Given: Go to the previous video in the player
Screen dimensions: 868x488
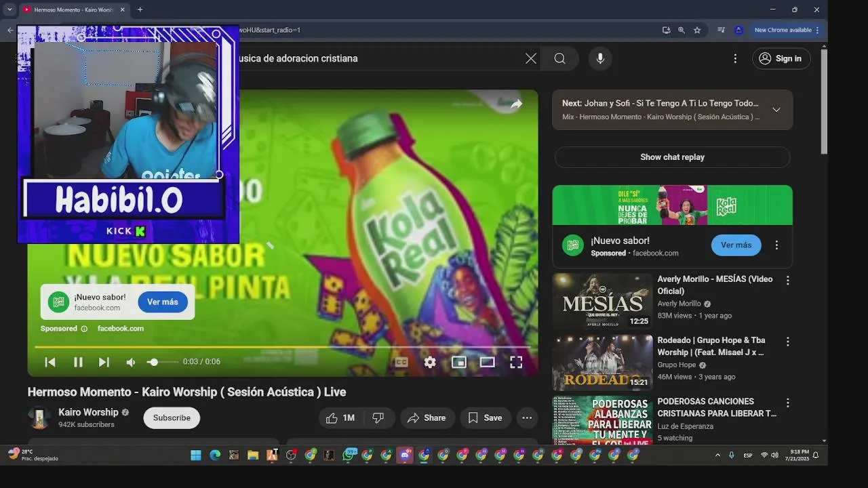Looking at the screenshot, I should point(50,362).
